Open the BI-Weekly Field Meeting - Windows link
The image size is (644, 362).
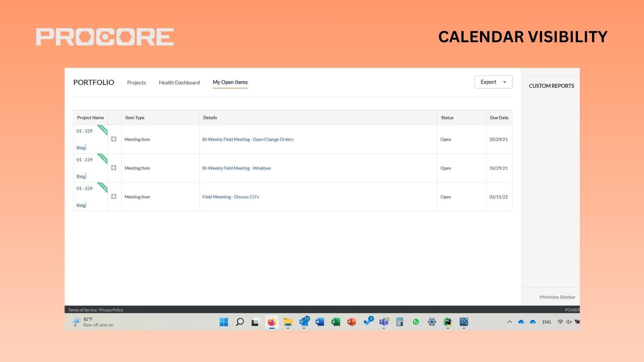point(236,168)
